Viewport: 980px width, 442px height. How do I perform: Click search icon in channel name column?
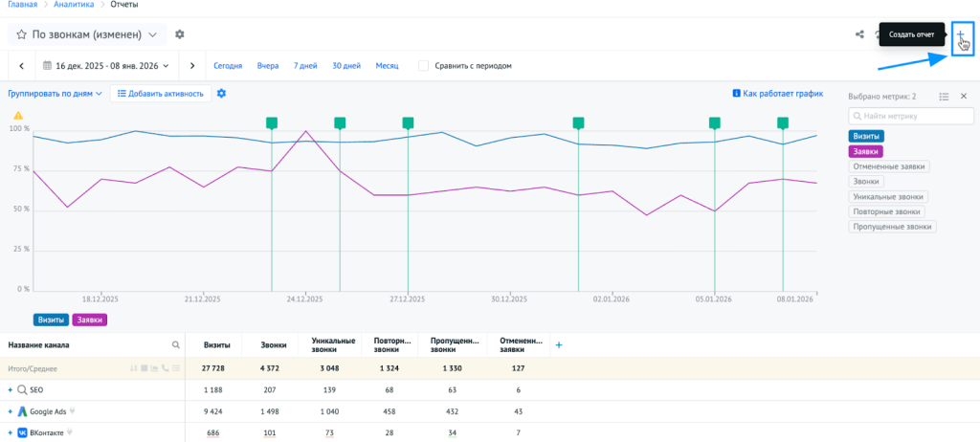point(175,344)
